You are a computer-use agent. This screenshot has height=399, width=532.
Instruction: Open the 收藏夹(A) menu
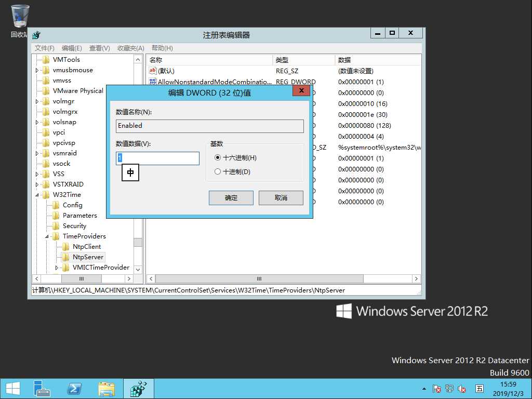coord(130,48)
